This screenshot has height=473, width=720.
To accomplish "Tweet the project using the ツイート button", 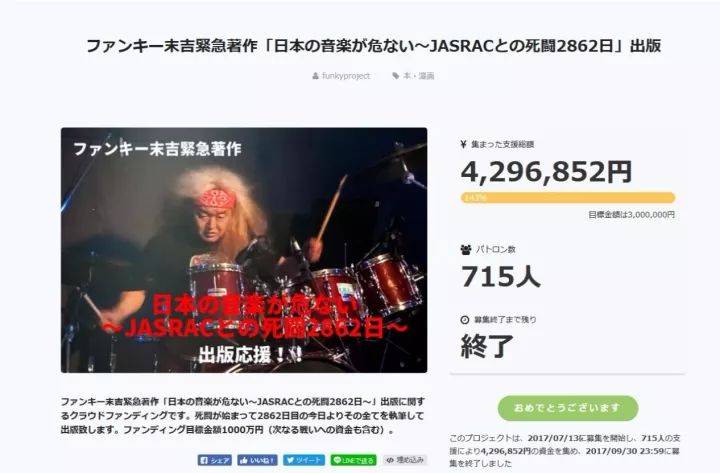I will 304,460.
